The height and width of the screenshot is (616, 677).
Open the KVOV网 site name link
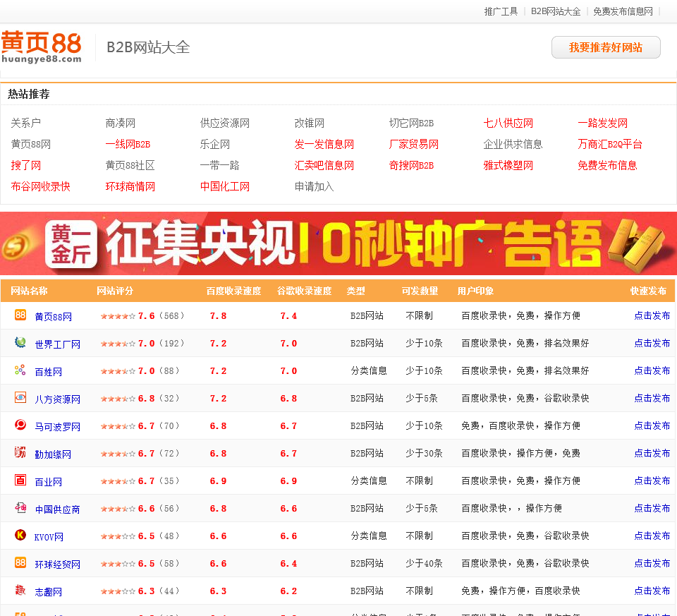tap(49, 537)
